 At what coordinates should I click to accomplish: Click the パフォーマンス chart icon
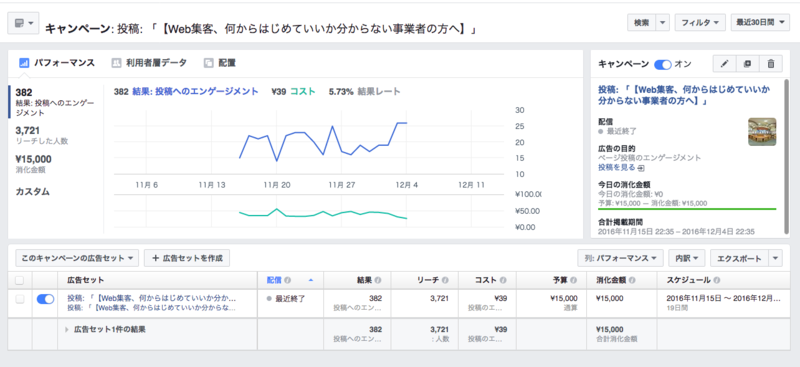coord(23,63)
